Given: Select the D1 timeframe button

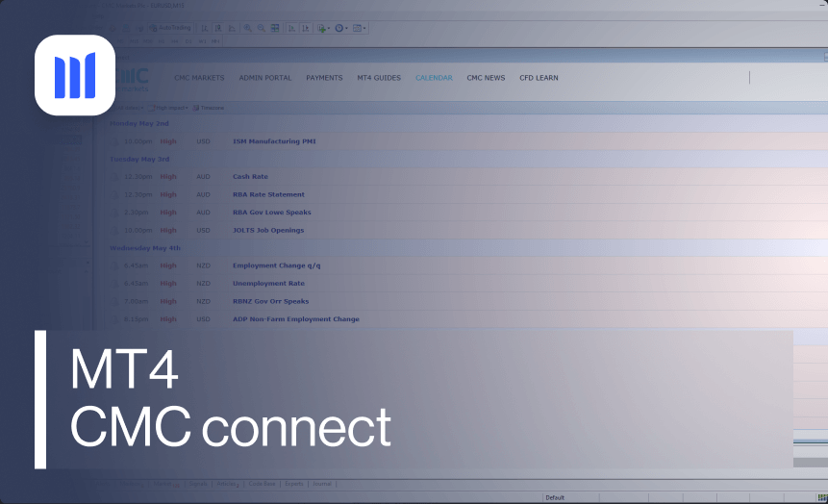Looking at the screenshot, I should coord(188,41).
